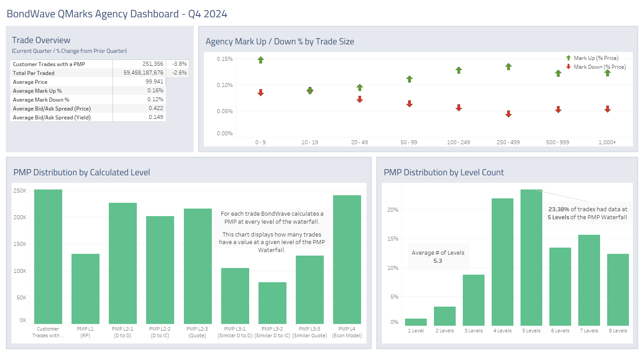Screen dimensions: 644x355
Task: Select the 'Total Par Traded' row label
Action: [x=34, y=73]
